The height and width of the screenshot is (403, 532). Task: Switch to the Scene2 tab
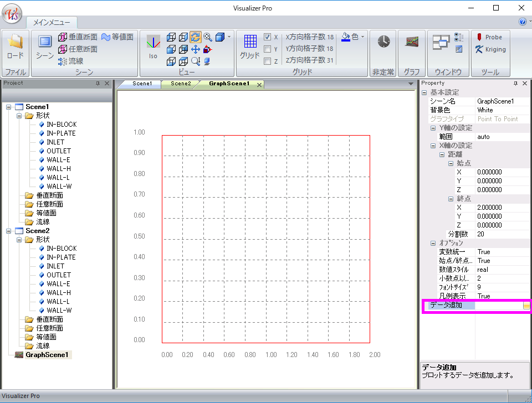point(180,84)
